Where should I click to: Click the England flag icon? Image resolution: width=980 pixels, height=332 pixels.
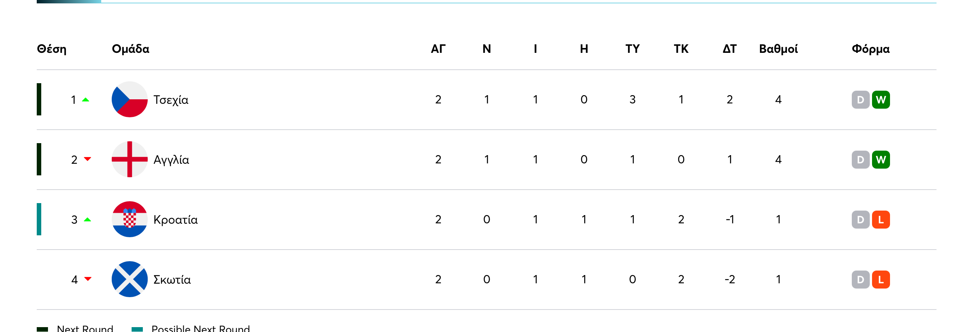(x=129, y=159)
